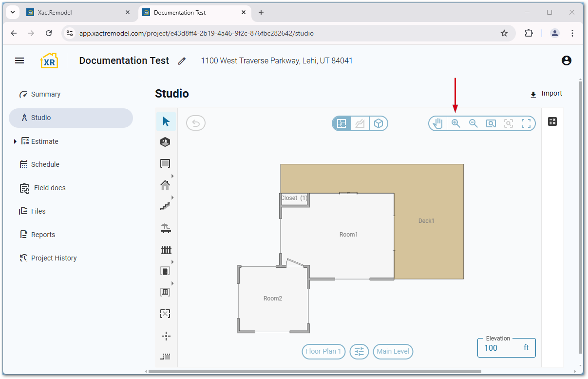Select the rectangle room drawing tool
This screenshot has height=379, width=588.
[166, 163]
